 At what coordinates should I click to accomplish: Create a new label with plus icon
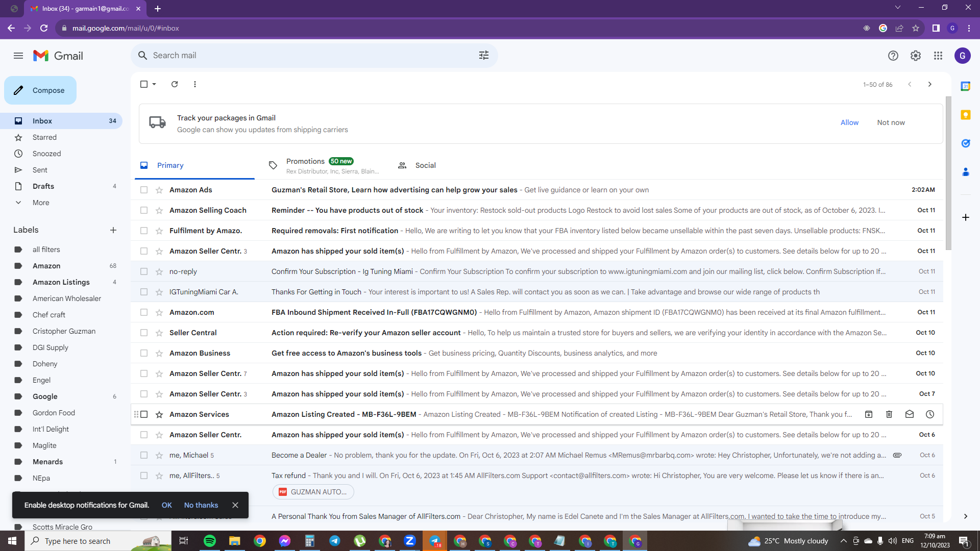pos(113,230)
